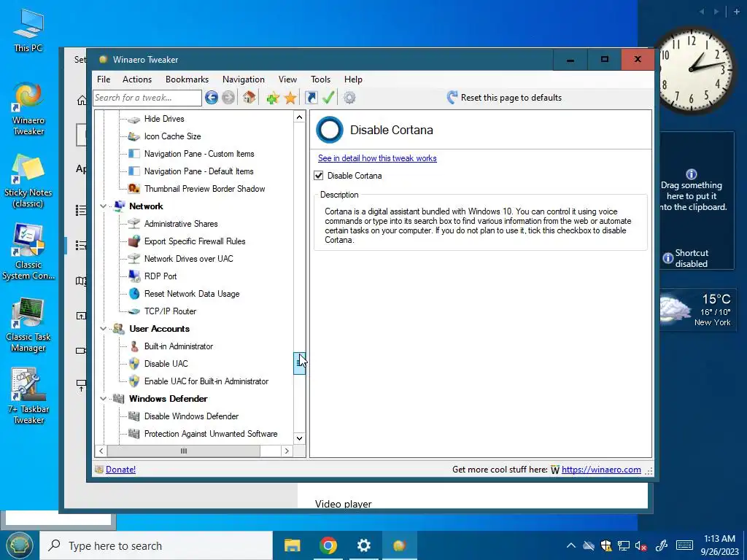Image resolution: width=747 pixels, height=560 pixels.
Task: Open File Explorer from taskbar
Action: [292, 545]
